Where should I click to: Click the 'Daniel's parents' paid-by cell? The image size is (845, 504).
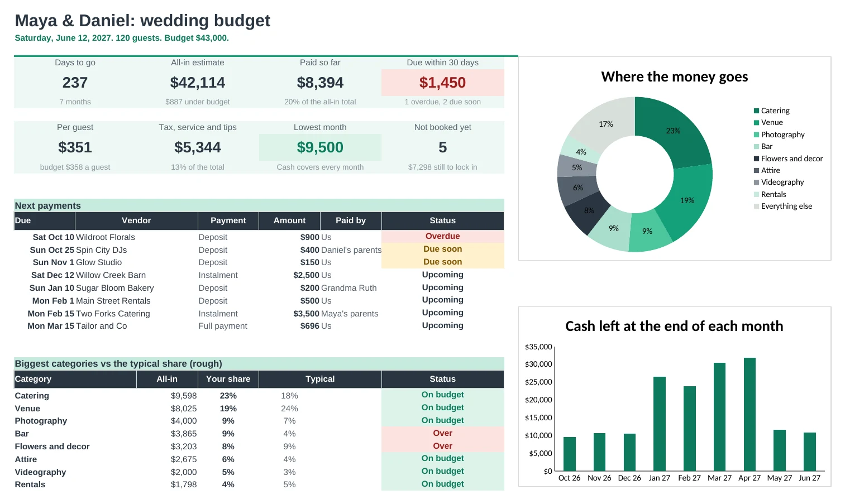351,250
